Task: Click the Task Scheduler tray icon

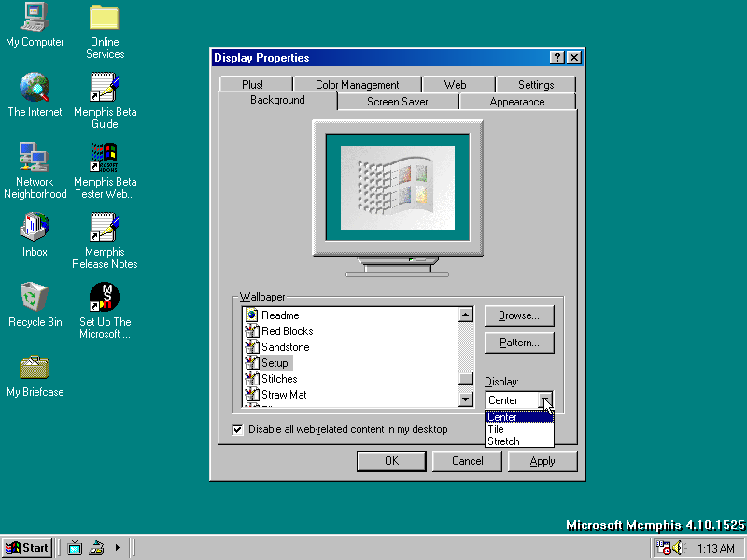Action: coord(663,548)
